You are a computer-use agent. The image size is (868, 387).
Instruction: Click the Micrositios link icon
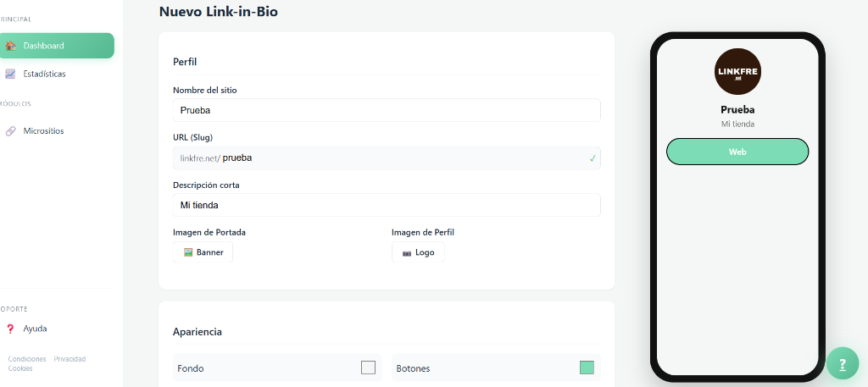10,131
